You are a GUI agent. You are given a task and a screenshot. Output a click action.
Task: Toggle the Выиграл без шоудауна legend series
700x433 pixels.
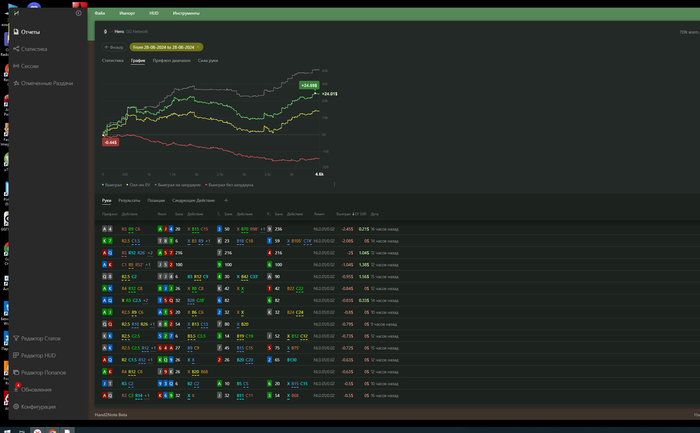(229, 184)
